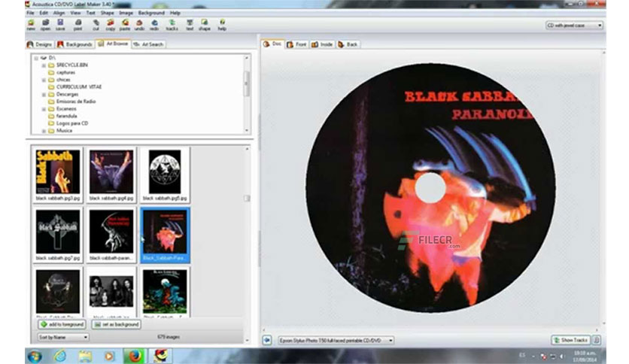Open the File menu
Viewport: 629px width, 364px height.
click(30, 13)
